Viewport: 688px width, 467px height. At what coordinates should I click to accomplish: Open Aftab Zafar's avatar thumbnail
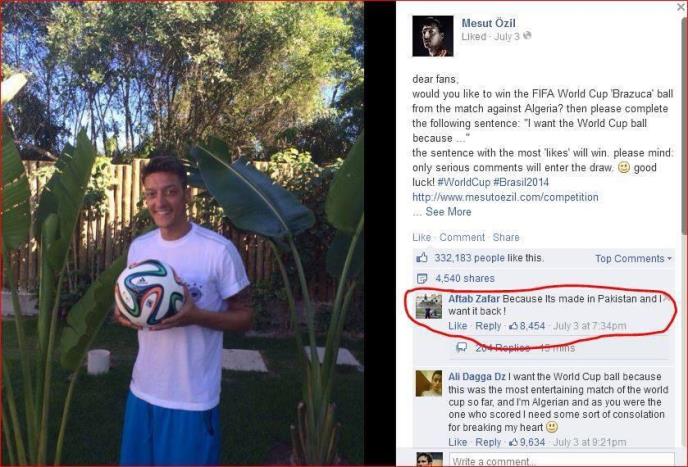pyautogui.click(x=429, y=306)
